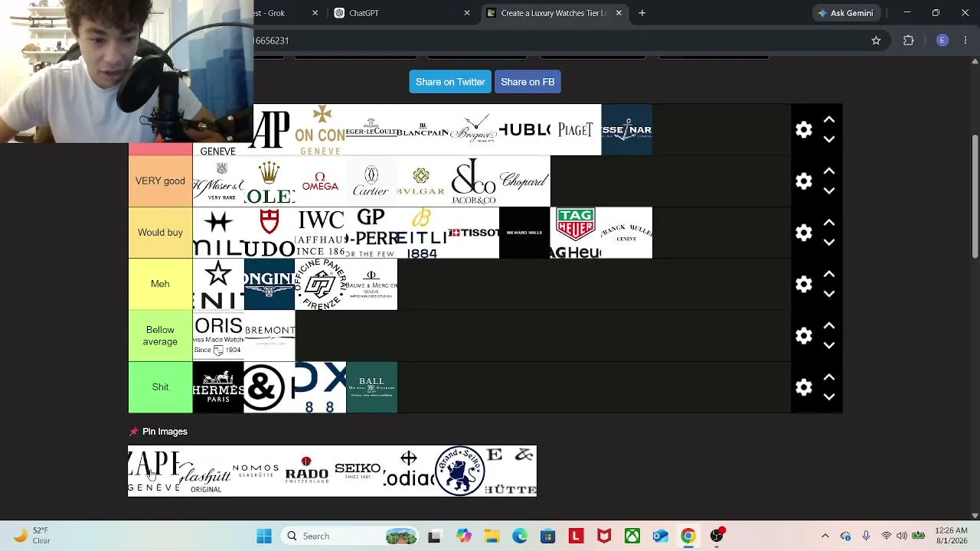Select the Hermès Paris logo tile
Viewport: 980px width, 551px height.
point(218,387)
